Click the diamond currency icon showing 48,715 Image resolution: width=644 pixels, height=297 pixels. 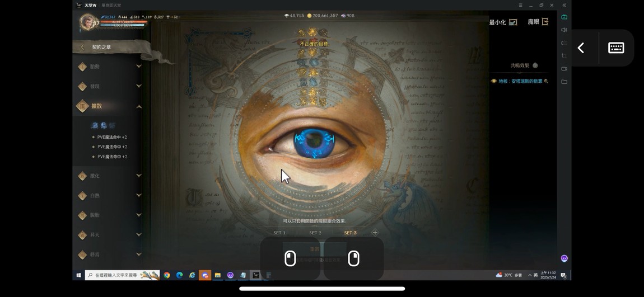[x=287, y=16]
